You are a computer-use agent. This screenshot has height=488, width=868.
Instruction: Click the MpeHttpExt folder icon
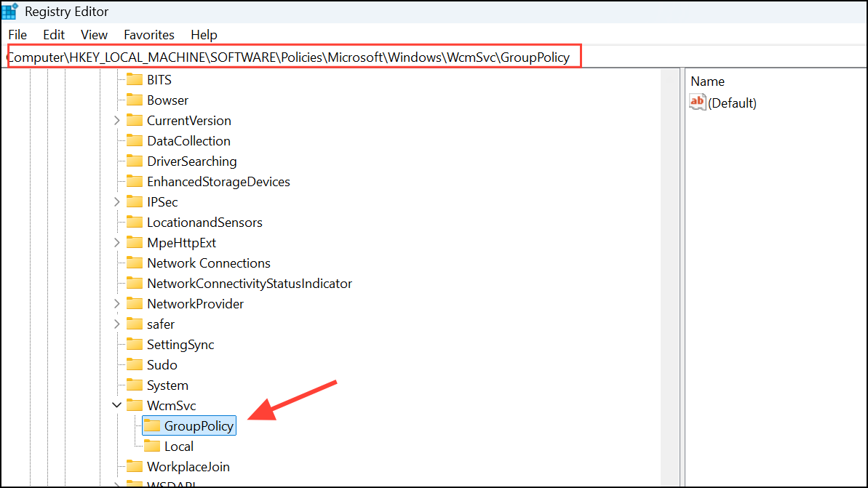pos(135,242)
